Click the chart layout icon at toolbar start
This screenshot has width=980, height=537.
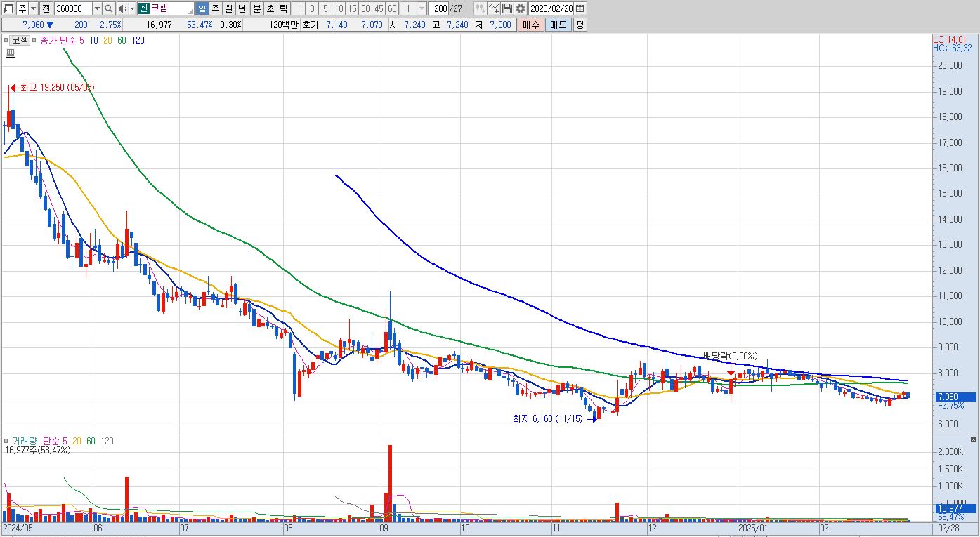coord(8,8)
